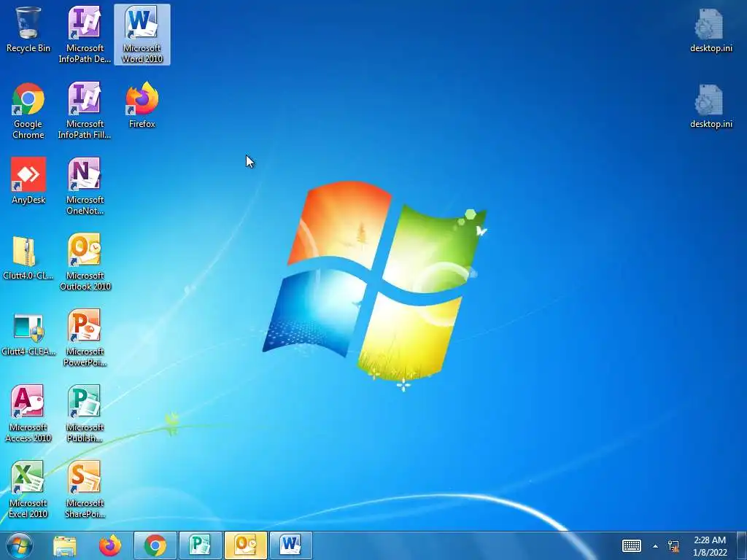Select Microsoft Publisher desktop shortcut
Image resolution: width=747 pixels, height=560 pixels.
point(85,414)
